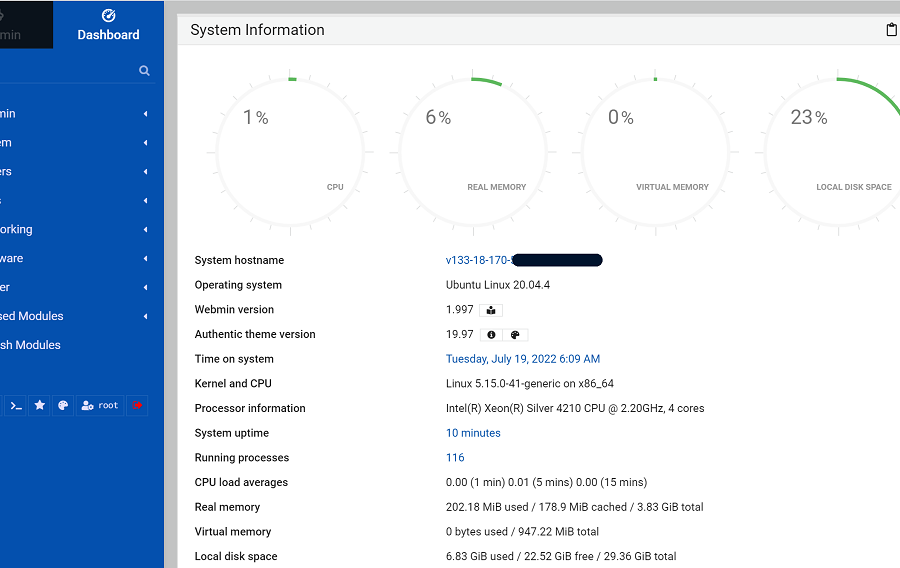Click the Local Disk Space gauge
This screenshot has height=568, width=900.
(x=838, y=150)
